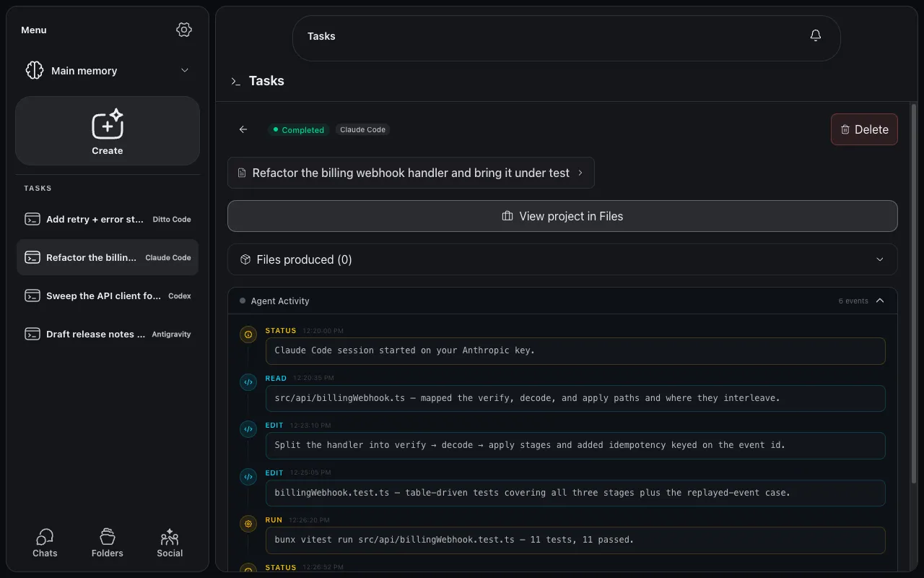
Task: Select 'Split the handler into verify' edit entry
Action: point(575,445)
